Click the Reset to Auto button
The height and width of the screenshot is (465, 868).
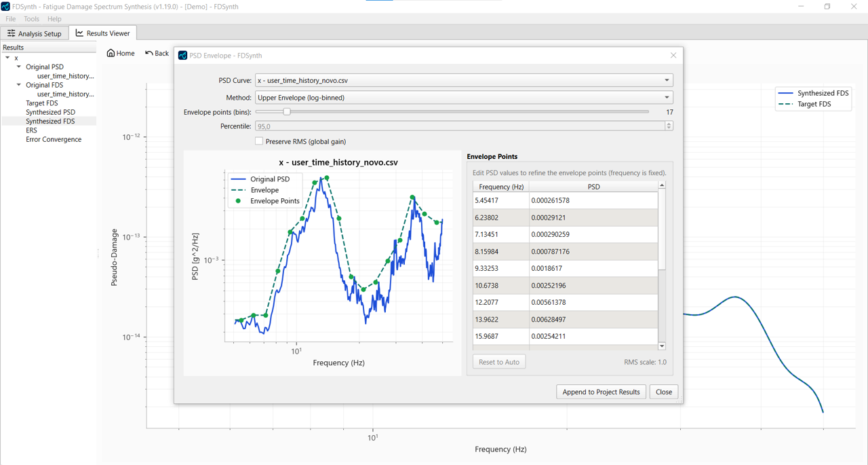pyautogui.click(x=499, y=362)
